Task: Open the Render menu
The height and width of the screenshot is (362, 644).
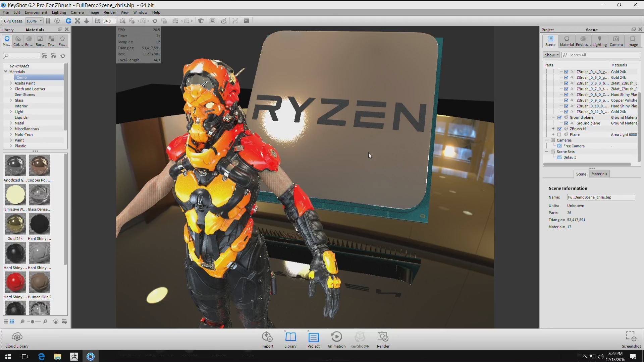Action: 110,12
